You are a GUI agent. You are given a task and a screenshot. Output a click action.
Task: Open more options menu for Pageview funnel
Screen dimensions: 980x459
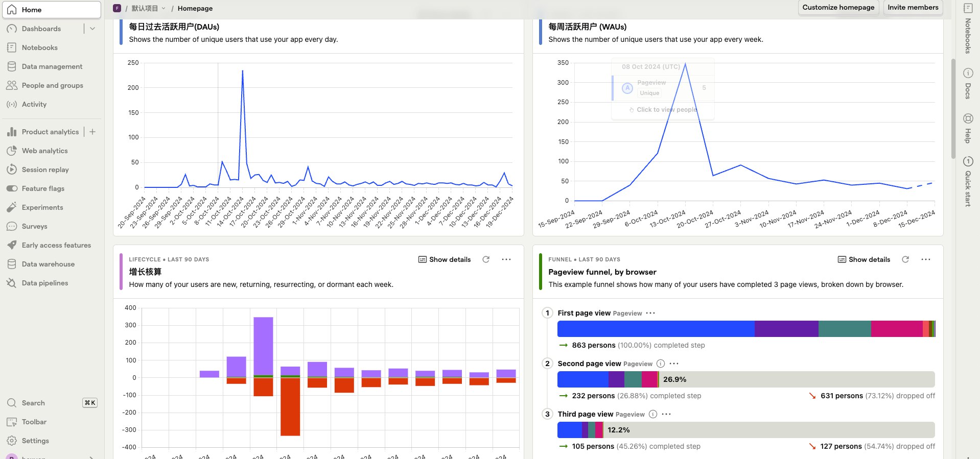click(926, 259)
